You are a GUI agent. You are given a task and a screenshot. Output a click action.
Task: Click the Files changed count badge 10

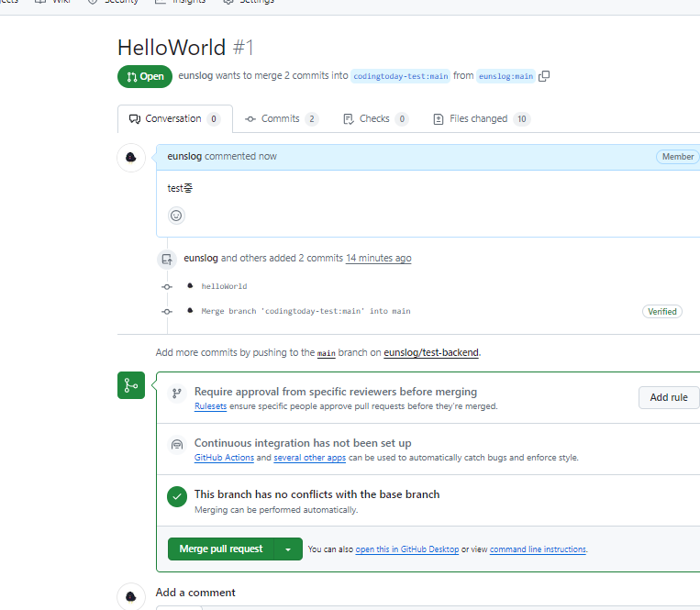[521, 119]
